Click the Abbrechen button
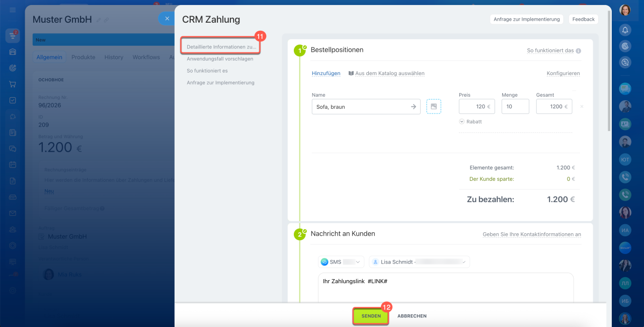The image size is (644, 327). (x=412, y=316)
